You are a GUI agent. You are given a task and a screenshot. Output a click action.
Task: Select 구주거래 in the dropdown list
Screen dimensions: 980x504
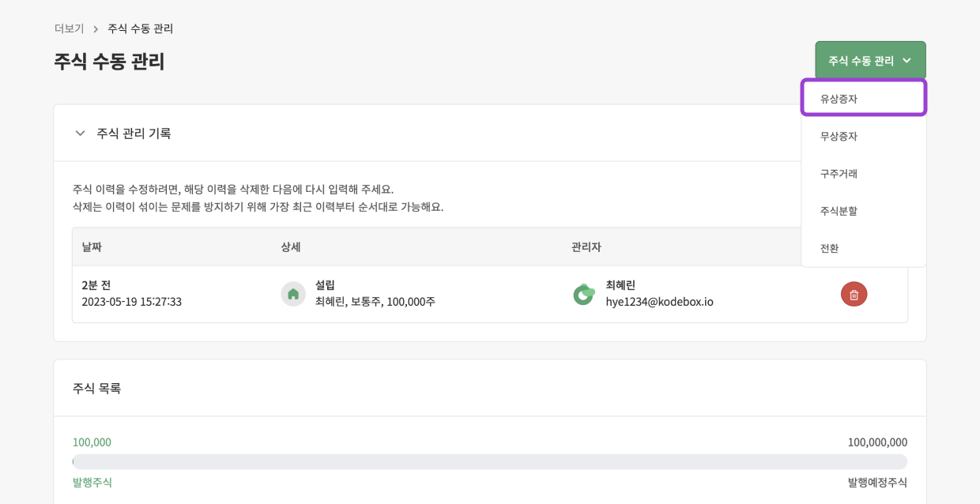(x=839, y=173)
